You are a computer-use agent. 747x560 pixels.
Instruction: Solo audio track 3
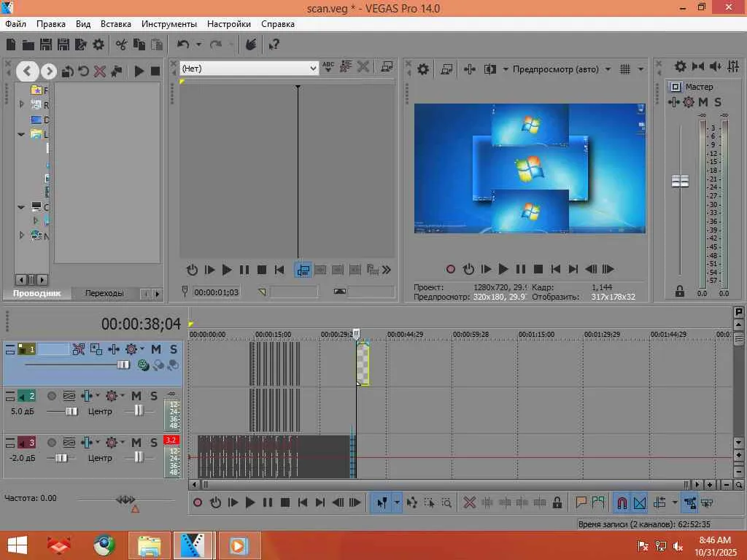click(x=153, y=443)
